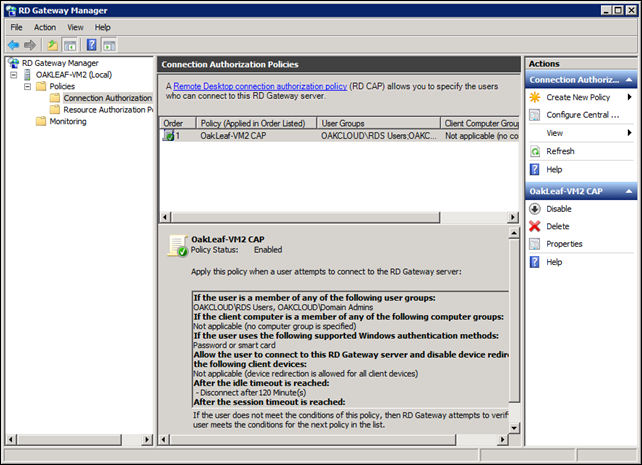The height and width of the screenshot is (465, 642).
Task: Click the User Groups column header
Action: coord(379,123)
